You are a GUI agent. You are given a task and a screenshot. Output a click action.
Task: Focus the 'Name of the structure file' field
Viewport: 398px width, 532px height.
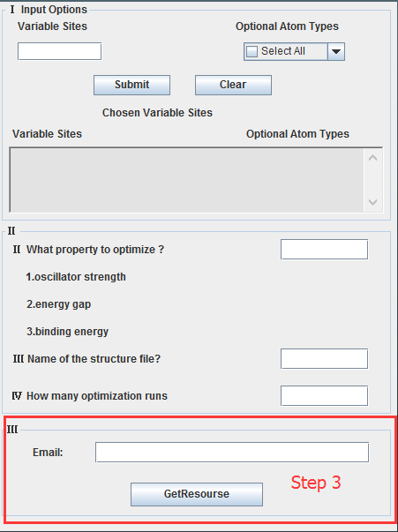click(x=324, y=358)
